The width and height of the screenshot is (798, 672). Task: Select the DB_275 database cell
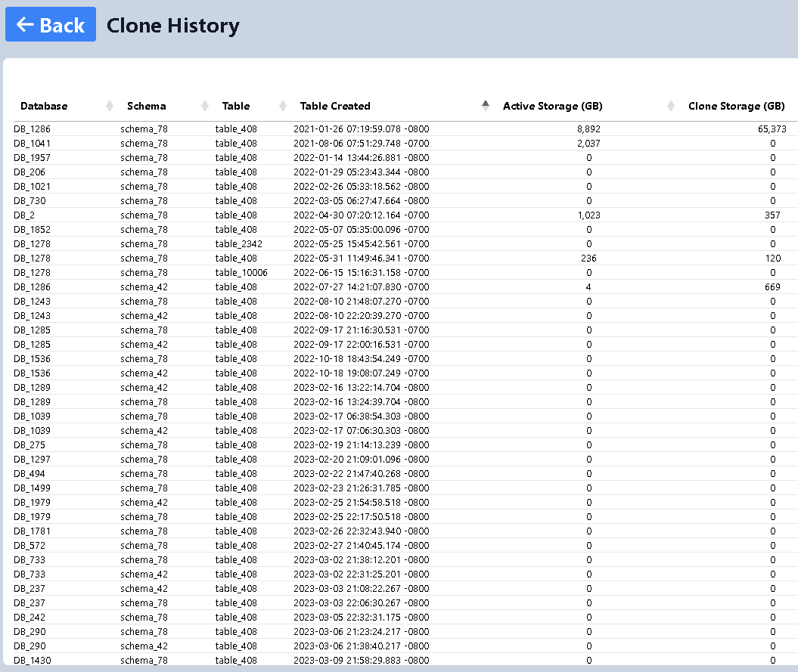click(x=29, y=445)
